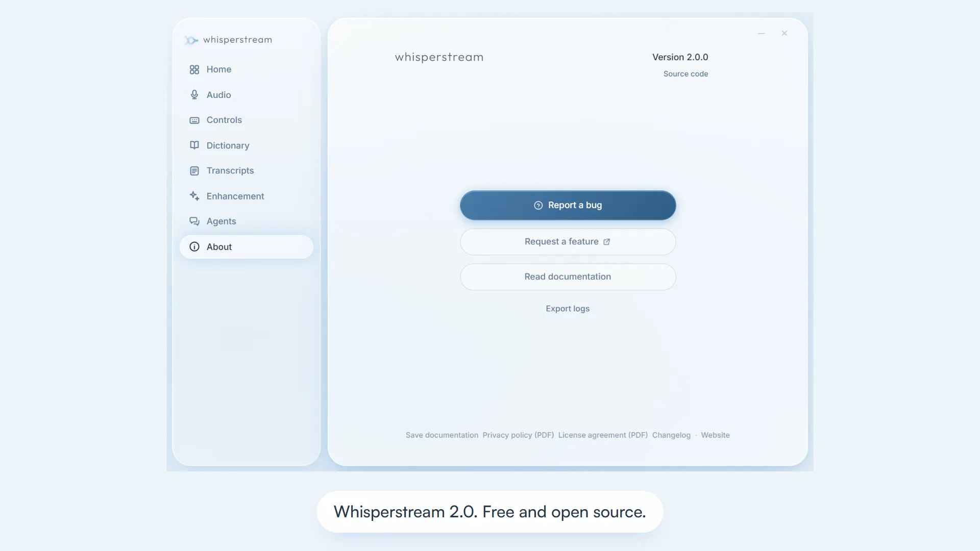980x551 pixels.
Task: Click the About info circle icon
Action: point(194,247)
